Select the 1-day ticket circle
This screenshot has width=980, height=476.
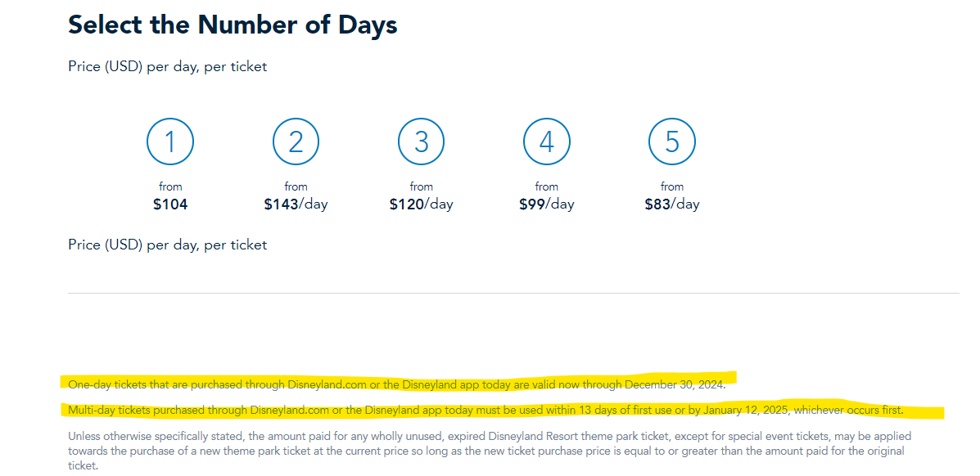pos(170,142)
